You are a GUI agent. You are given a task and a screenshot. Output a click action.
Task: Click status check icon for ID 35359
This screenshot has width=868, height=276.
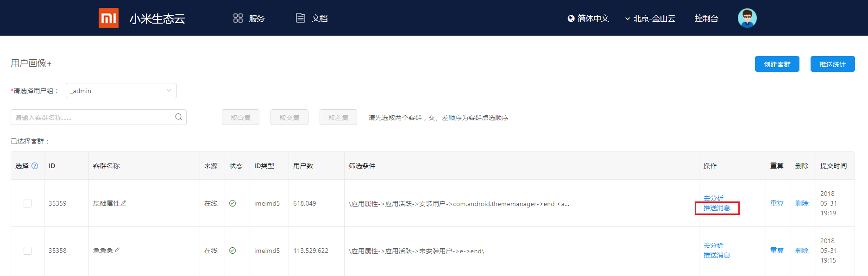point(233,203)
